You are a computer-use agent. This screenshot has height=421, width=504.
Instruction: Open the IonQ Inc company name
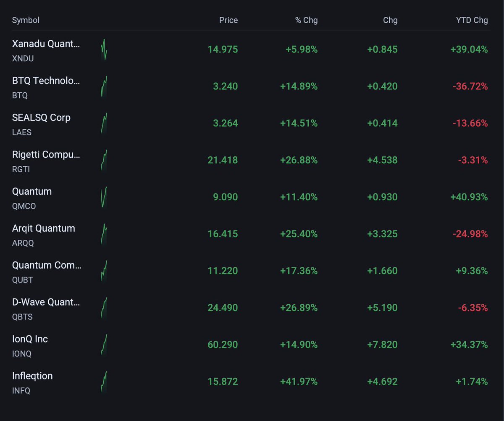pos(30,339)
